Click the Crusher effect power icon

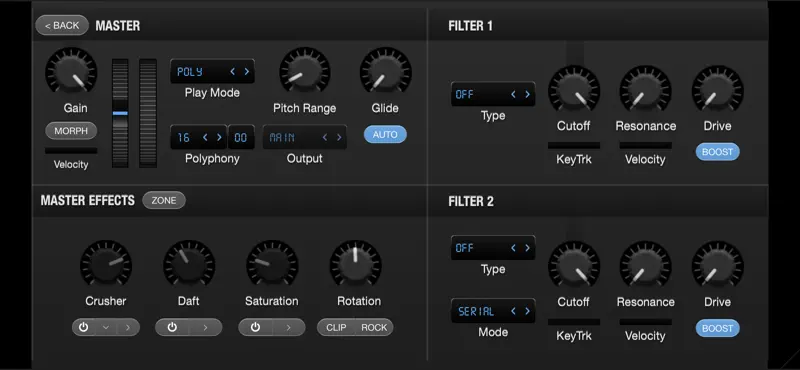coord(84,327)
